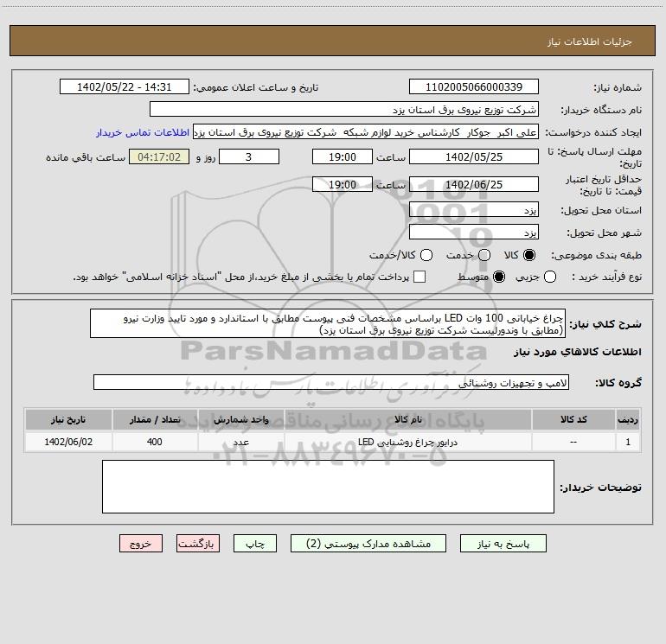Image resolution: width=666 pixels, height=644 pixels.
Task: Select the کالا/خدمت radio button
Action: (426, 255)
